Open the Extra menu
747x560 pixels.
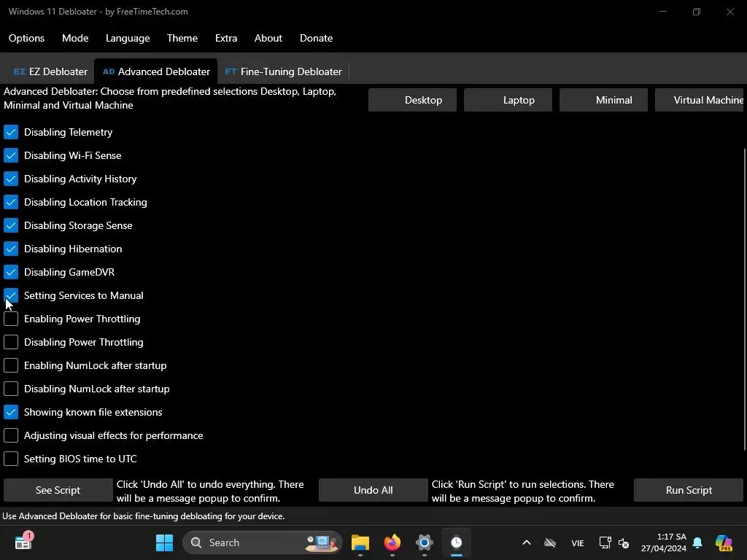(226, 38)
